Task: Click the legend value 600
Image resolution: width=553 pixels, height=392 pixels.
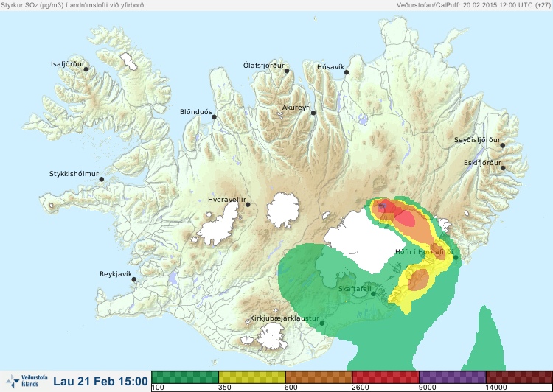Action: (291, 388)
